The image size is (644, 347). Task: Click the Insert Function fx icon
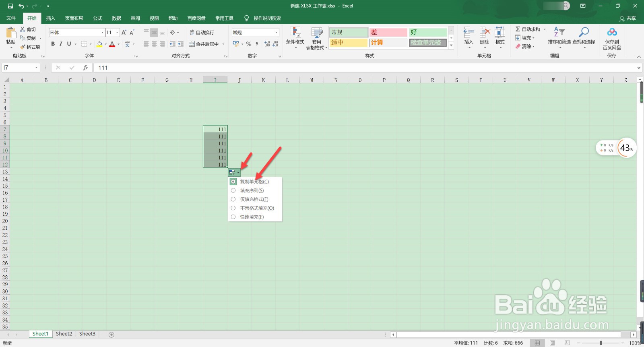pyautogui.click(x=85, y=68)
